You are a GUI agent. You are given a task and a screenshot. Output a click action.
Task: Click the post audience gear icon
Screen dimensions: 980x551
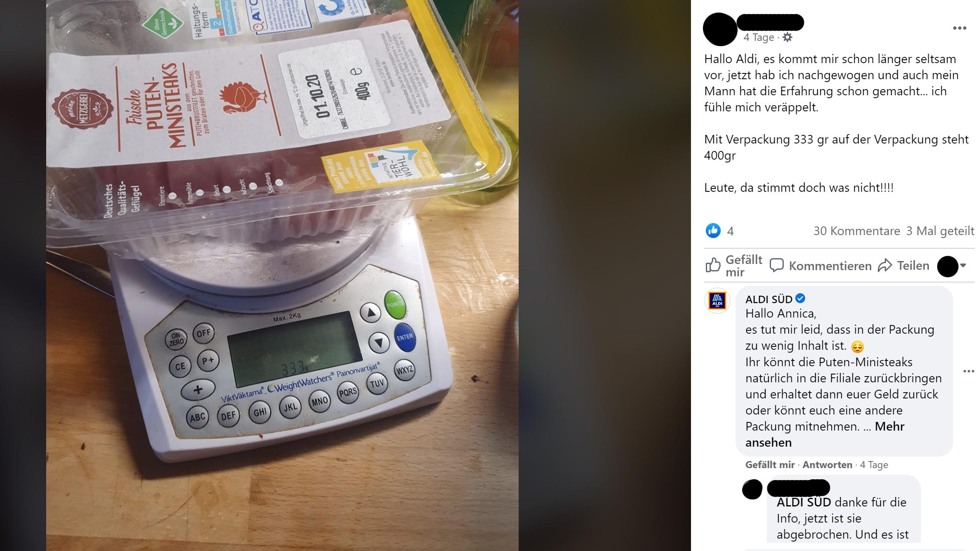[787, 38]
